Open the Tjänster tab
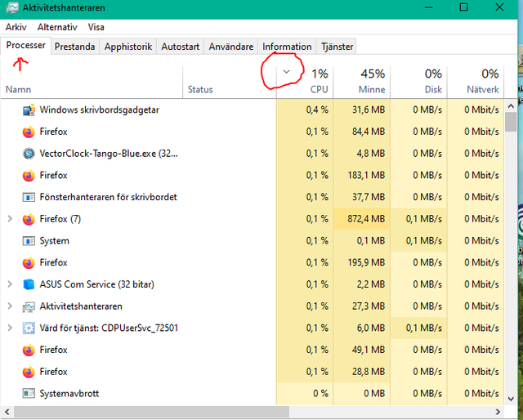 337,47
